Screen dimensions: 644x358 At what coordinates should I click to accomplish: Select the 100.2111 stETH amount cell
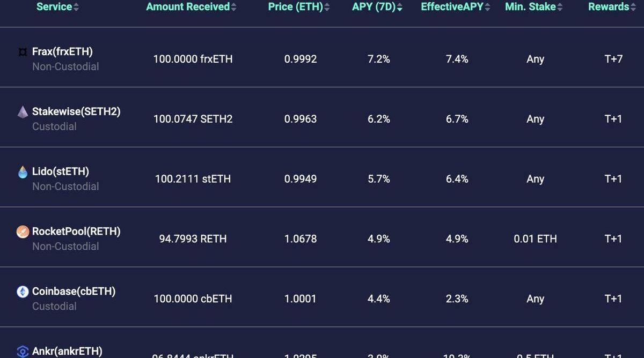point(193,179)
